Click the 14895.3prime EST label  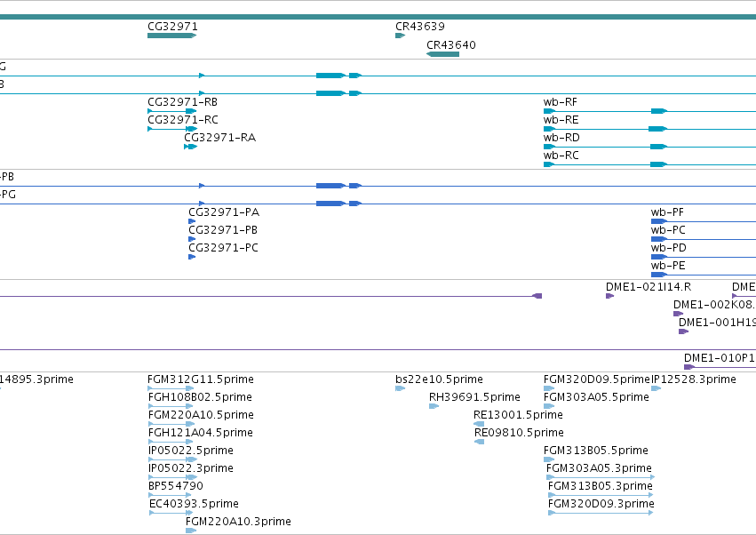pyautogui.click(x=36, y=379)
